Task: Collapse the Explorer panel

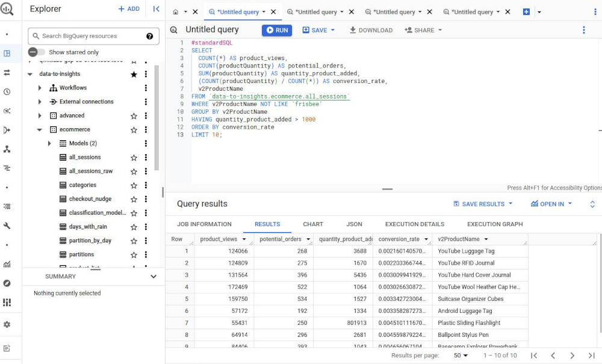Action: click(x=156, y=9)
